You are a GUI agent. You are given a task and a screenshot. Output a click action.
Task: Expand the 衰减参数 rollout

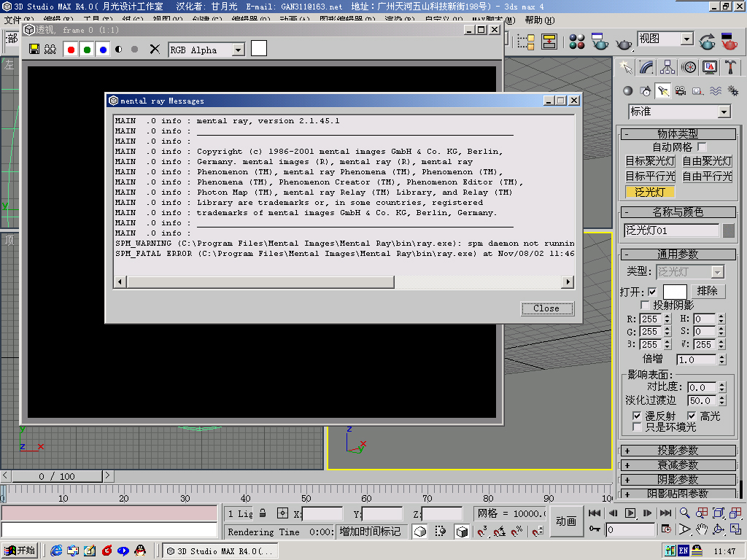tap(678, 465)
